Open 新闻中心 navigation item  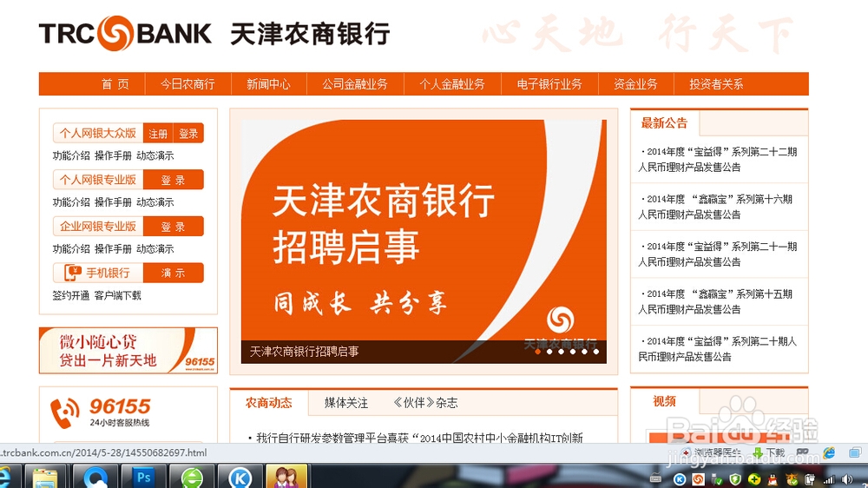[268, 84]
